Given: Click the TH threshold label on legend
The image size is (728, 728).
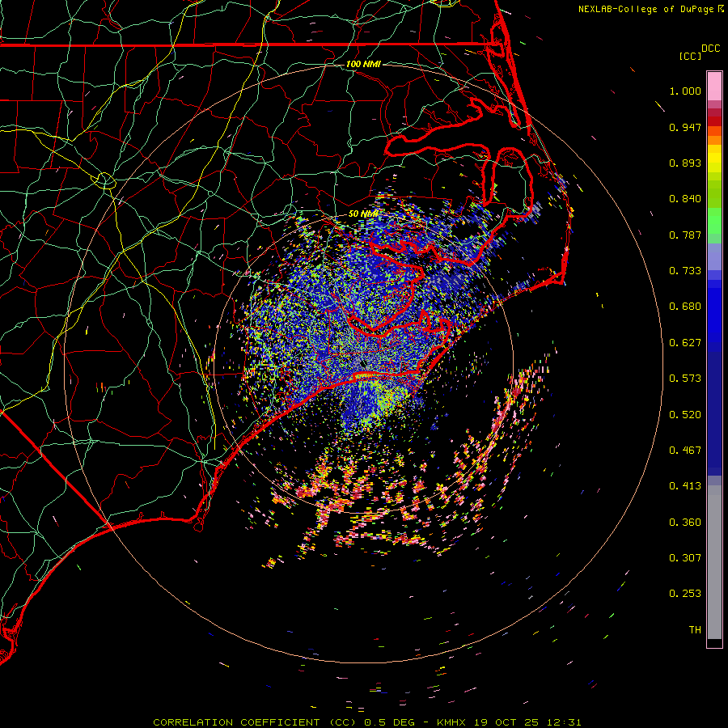Looking at the screenshot, I should point(695,630).
